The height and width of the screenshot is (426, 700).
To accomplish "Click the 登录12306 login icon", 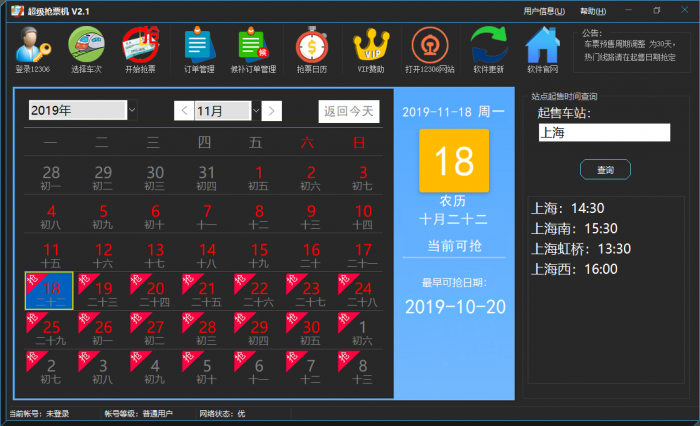I will click(32, 46).
